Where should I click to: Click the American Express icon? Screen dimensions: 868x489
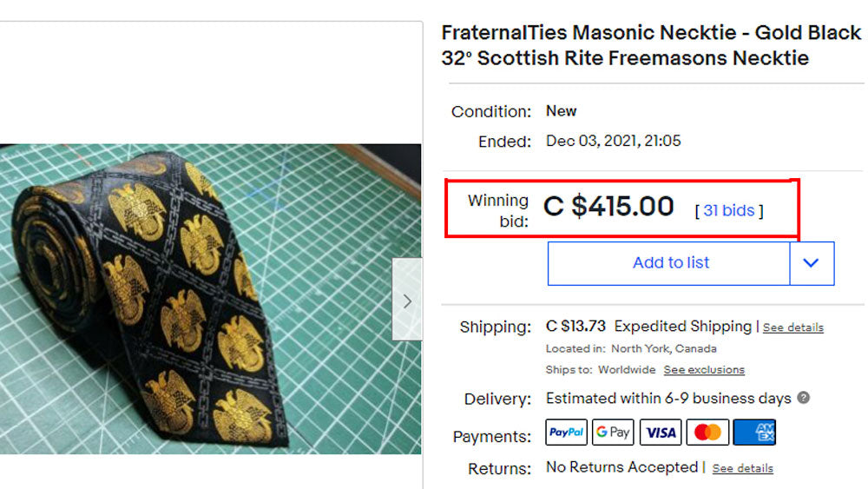754,433
